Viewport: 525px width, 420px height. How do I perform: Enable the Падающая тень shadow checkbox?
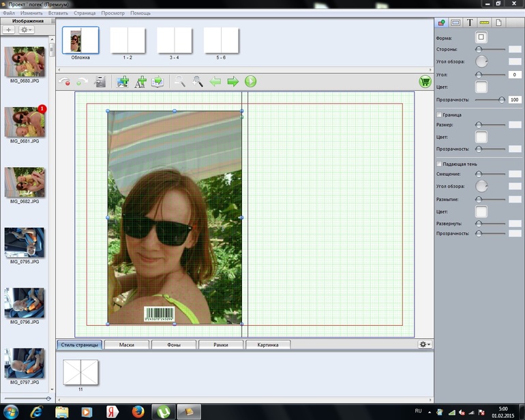pos(439,164)
